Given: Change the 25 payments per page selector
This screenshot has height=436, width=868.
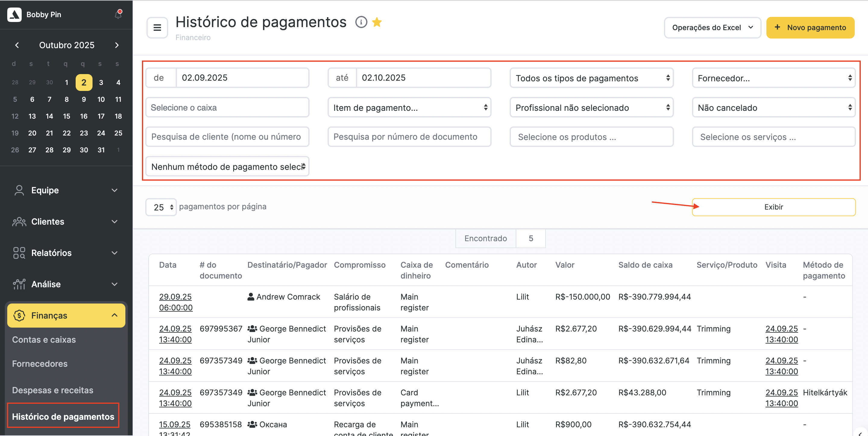Looking at the screenshot, I should pos(161,207).
